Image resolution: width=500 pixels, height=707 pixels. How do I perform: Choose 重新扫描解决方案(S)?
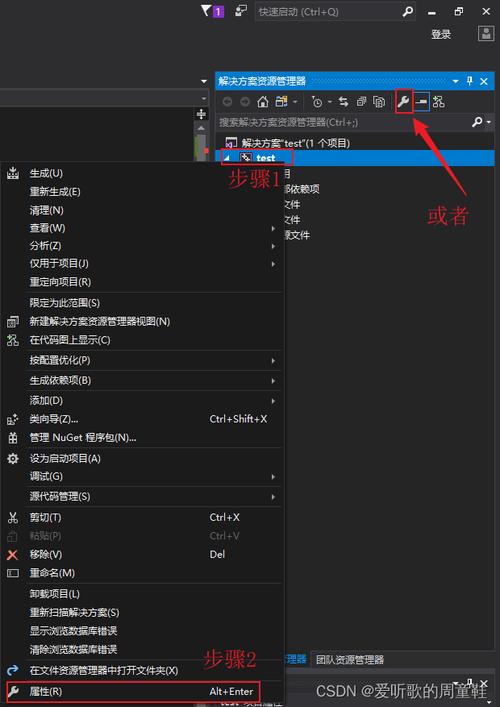pos(142,613)
